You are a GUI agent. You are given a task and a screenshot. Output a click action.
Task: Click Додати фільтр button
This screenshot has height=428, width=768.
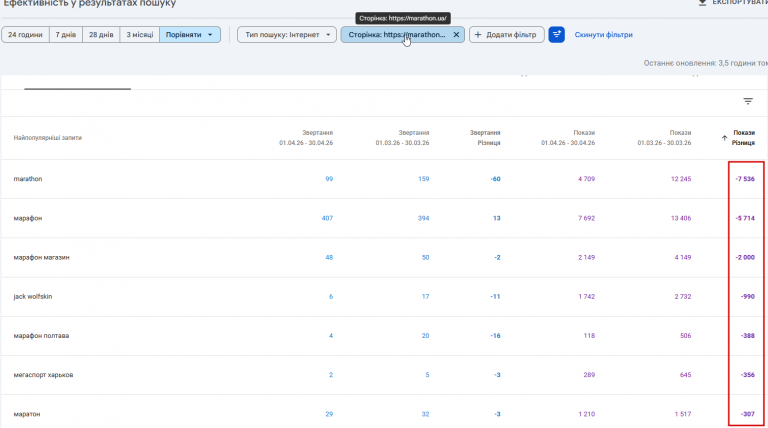(x=506, y=35)
